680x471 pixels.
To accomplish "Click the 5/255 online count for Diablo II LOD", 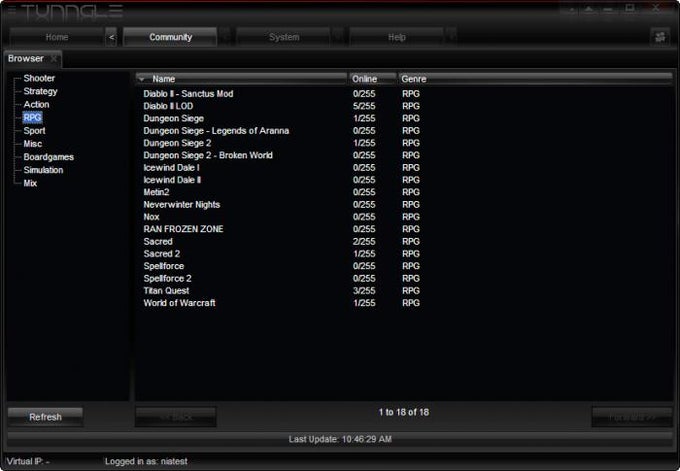I will point(364,106).
